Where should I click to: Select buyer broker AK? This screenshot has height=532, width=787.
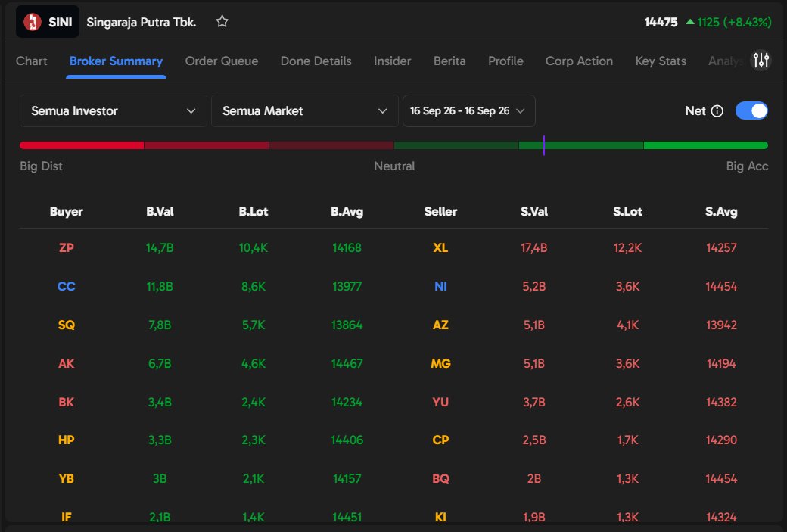point(67,363)
